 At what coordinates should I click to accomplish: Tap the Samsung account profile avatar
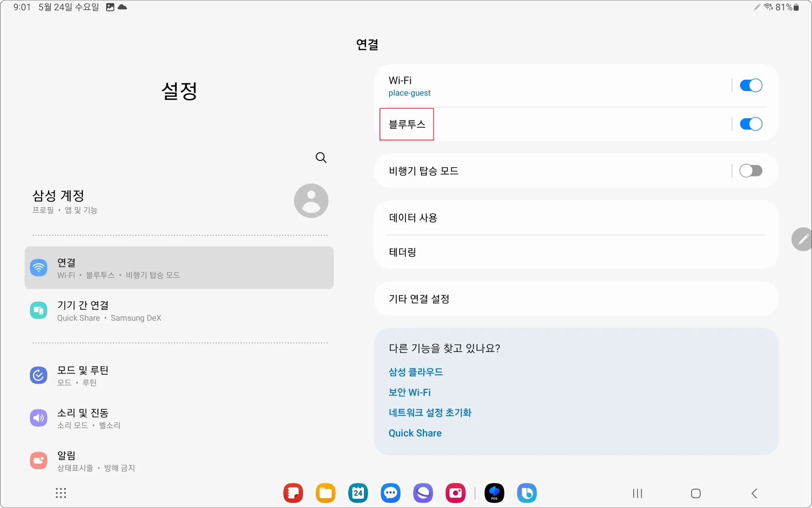(311, 201)
